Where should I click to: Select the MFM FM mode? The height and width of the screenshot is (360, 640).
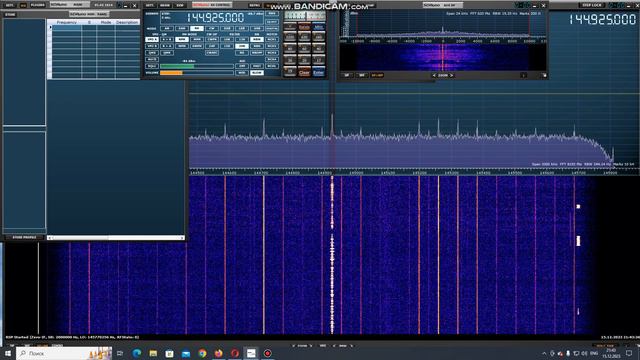click(197, 40)
